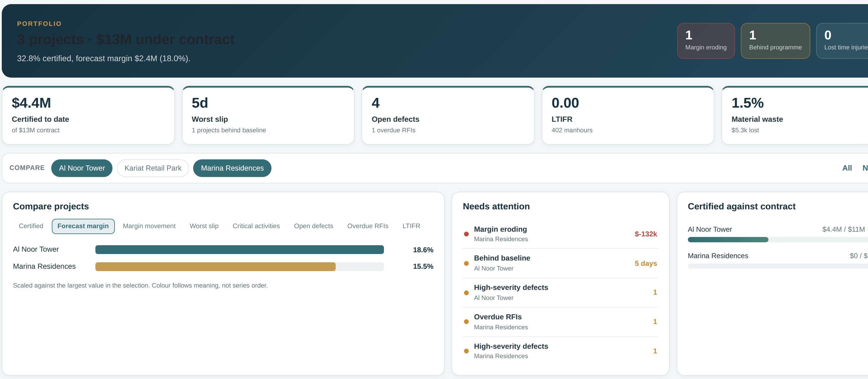Open the Certified to date KPI card
The height and width of the screenshot is (379, 868).
(x=88, y=116)
